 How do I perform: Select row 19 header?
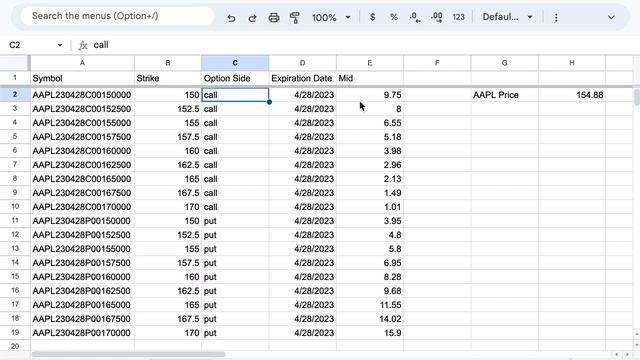(15, 332)
